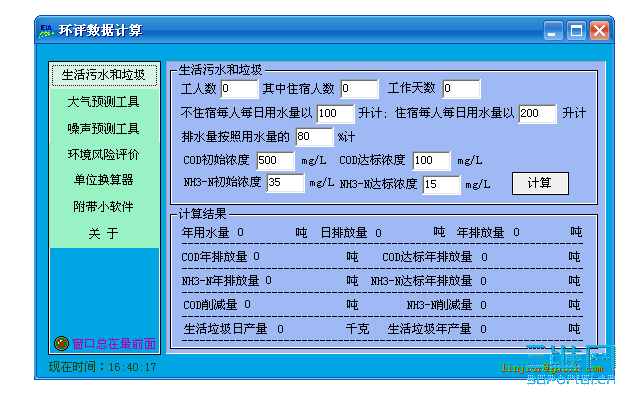
Task: Click the 现在时间 clock in status area
Action: pyautogui.click(x=103, y=367)
